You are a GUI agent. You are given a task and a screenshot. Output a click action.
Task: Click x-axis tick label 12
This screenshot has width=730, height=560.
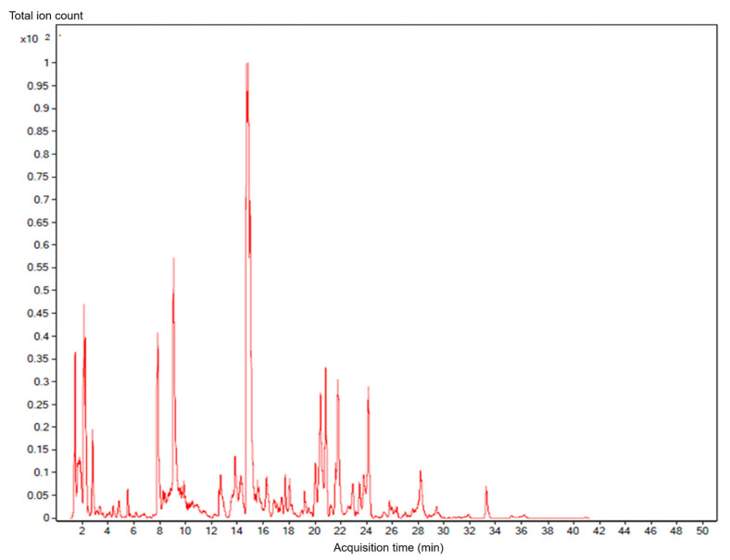(211, 530)
